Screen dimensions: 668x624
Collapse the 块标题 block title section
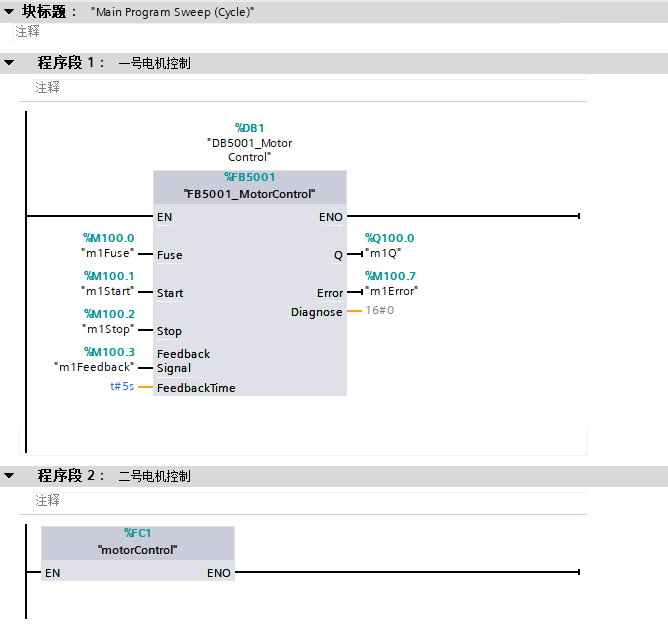tap(9, 12)
